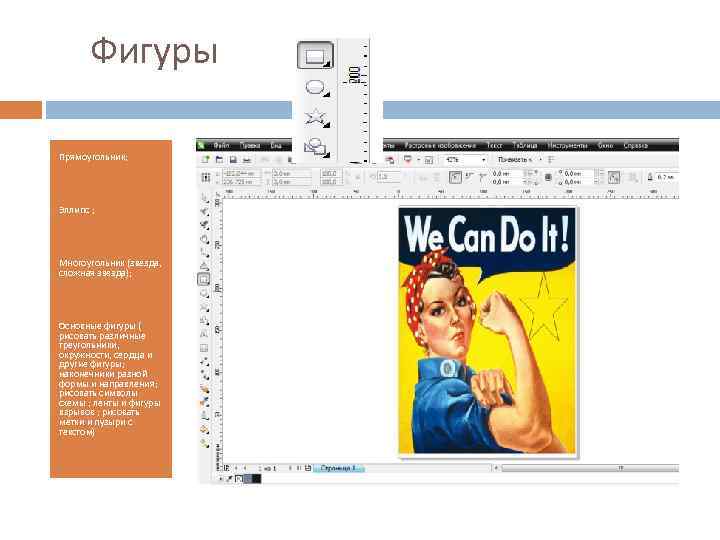This screenshot has width=720, height=540.
Task: Click the horizontal scrollbar at bottom
Action: 590,468
